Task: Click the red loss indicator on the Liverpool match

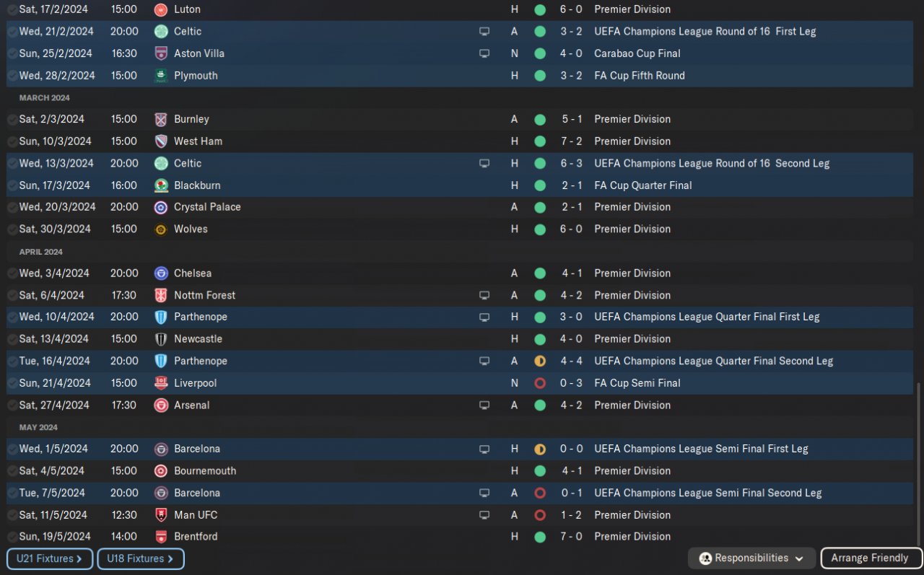Action: pos(540,383)
